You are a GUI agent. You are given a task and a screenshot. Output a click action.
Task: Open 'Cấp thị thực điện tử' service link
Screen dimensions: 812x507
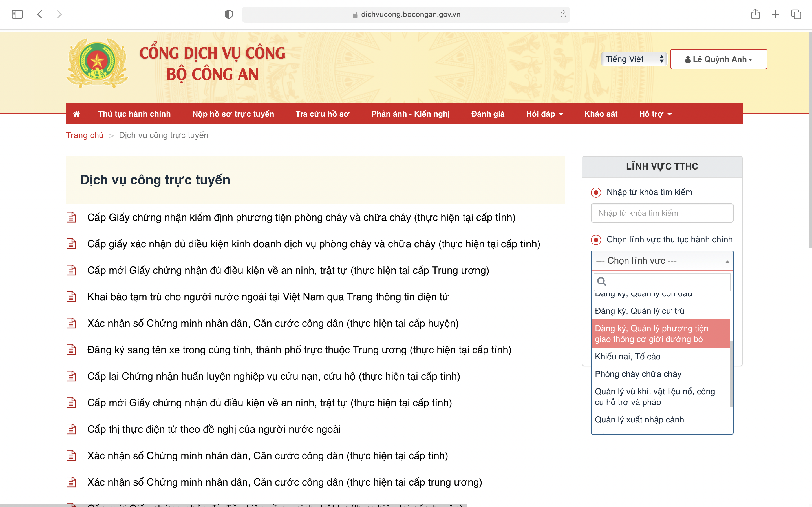[x=214, y=429]
